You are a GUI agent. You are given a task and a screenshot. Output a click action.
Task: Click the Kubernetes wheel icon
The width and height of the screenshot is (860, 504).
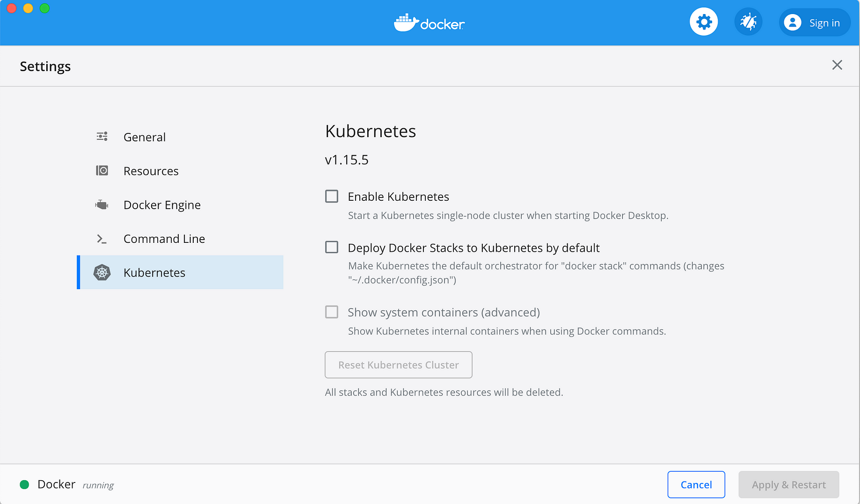tap(102, 272)
